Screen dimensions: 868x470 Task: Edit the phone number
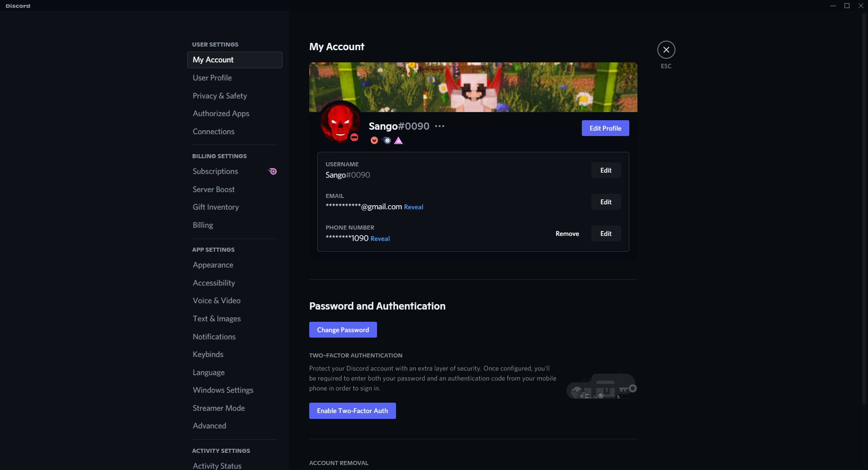coord(606,234)
